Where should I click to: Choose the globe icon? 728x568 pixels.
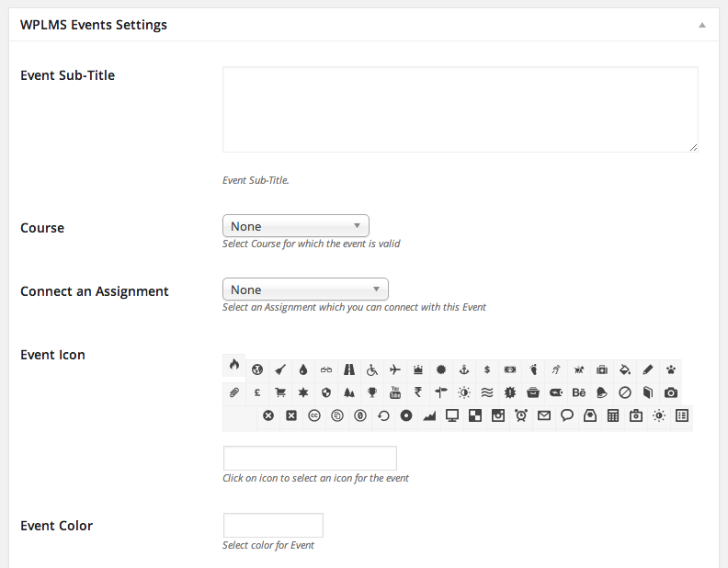pyautogui.click(x=257, y=369)
